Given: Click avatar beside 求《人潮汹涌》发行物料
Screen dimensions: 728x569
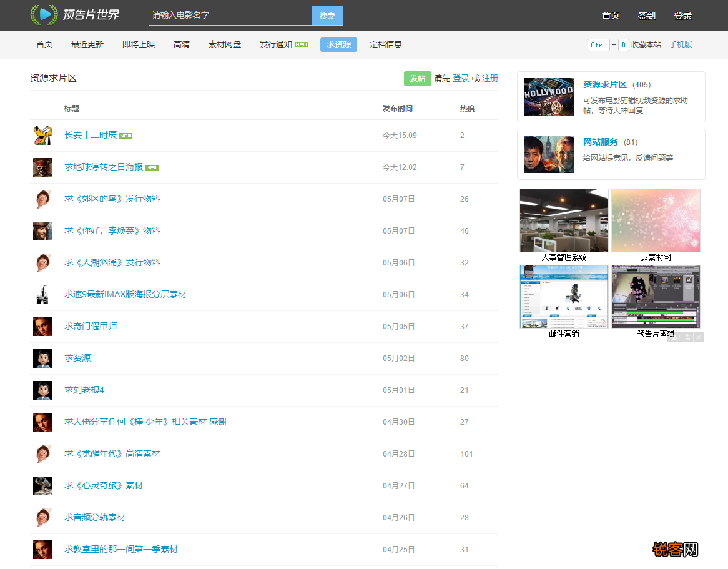Looking at the screenshot, I should [42, 262].
